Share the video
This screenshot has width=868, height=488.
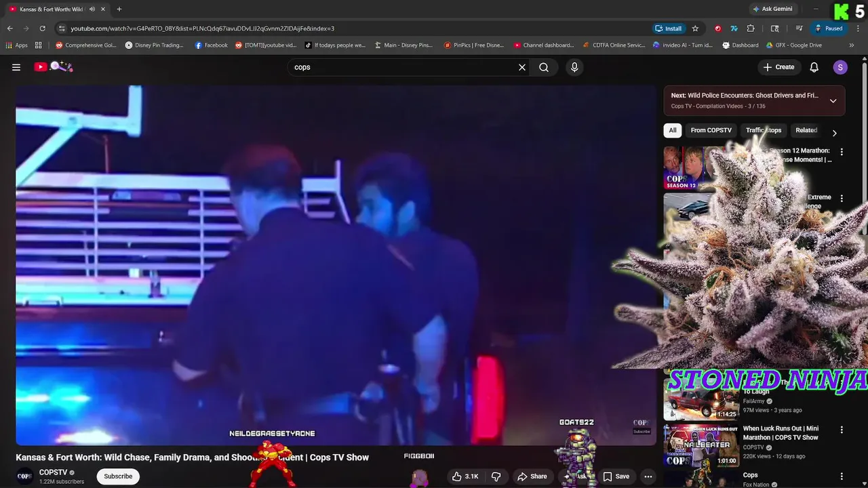coord(532,476)
